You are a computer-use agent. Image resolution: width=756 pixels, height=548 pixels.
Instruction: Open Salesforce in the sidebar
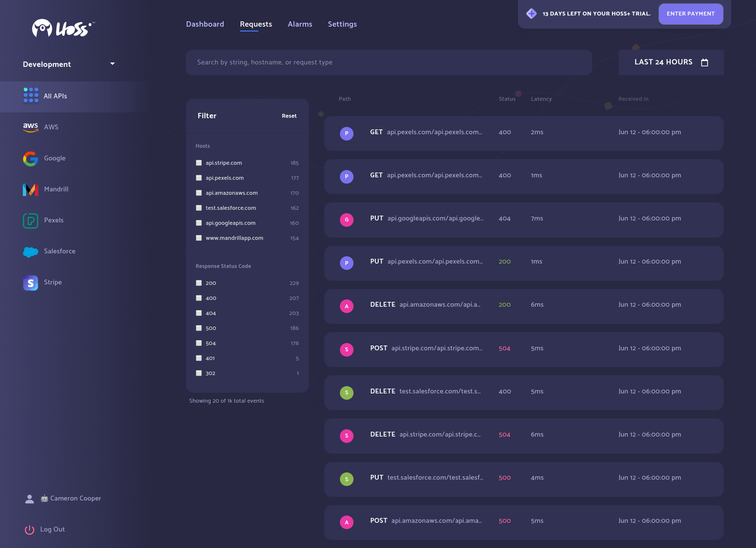coord(60,251)
